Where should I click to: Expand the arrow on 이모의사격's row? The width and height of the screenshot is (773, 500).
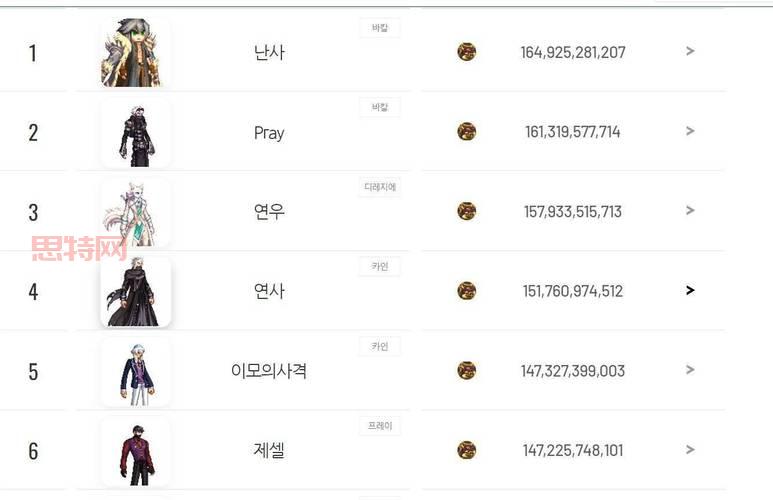(690, 370)
